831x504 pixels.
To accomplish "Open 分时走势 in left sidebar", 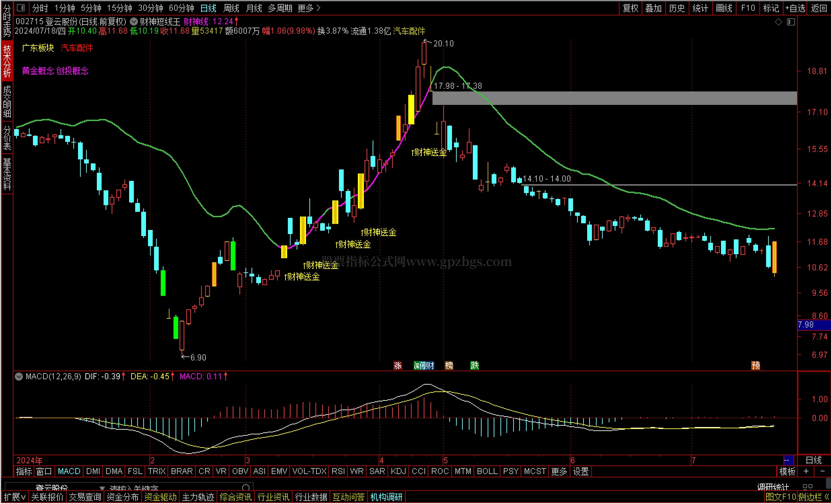I will pos(7,20).
